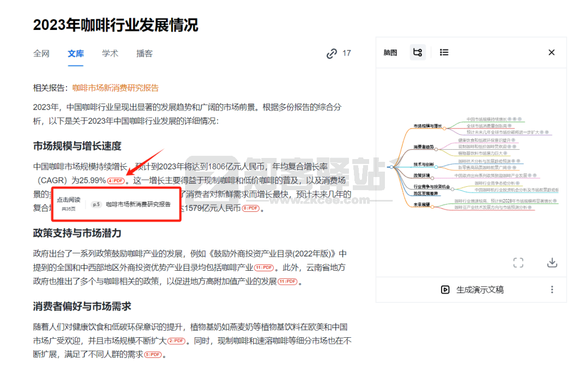
Task: Toggle the 消费者趋势 branch circle
Action: pyautogui.click(x=436, y=149)
